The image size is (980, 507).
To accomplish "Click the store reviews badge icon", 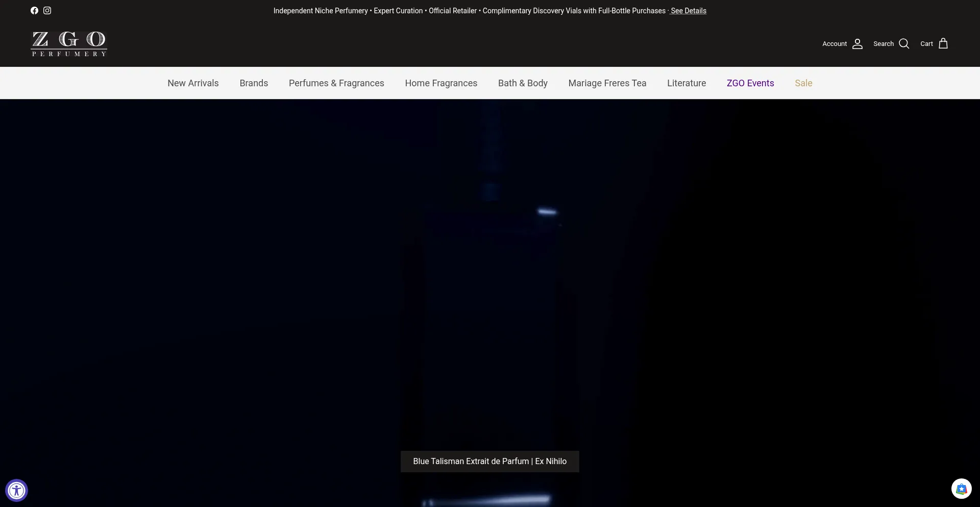I will click(x=961, y=489).
